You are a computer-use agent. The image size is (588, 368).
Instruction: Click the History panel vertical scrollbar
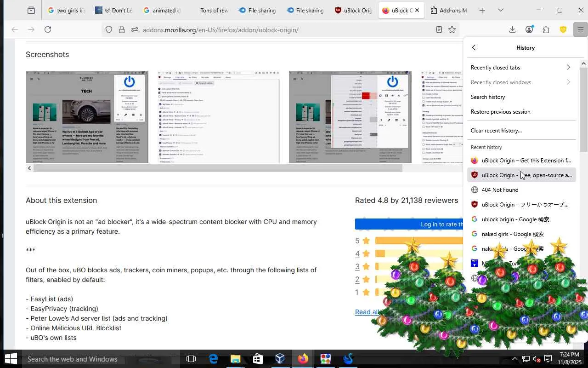click(x=583, y=109)
